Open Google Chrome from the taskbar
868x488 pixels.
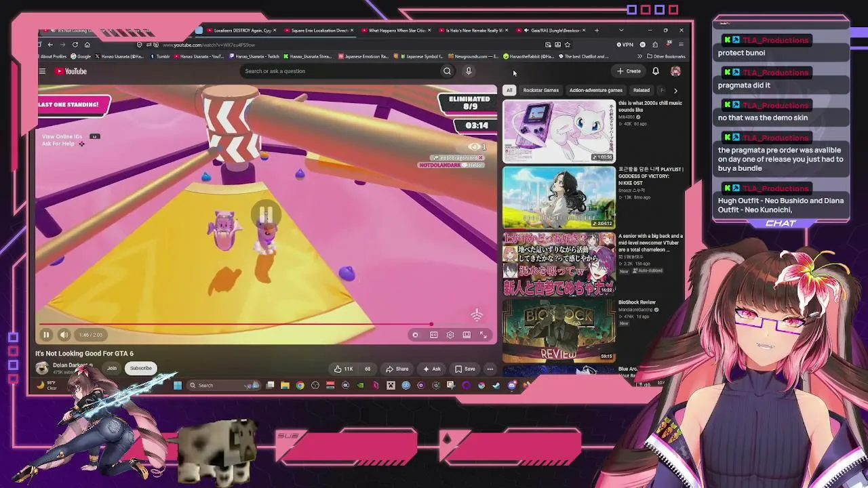(x=300, y=386)
